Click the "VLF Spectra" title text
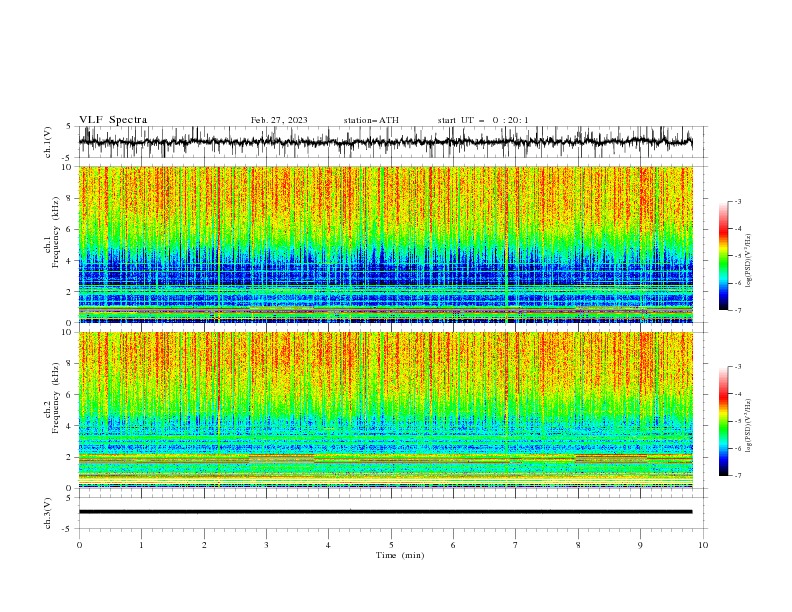Screen dimensions: 792x612 [113, 120]
